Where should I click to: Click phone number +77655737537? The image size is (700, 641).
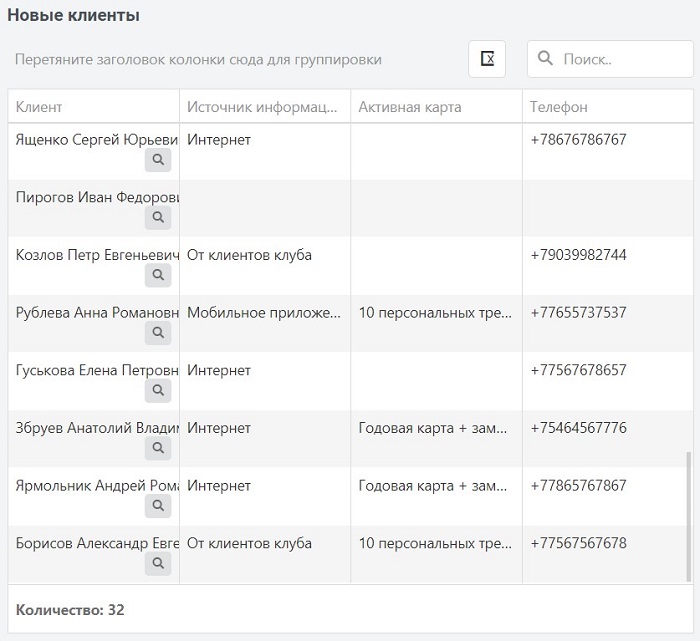pyautogui.click(x=578, y=312)
